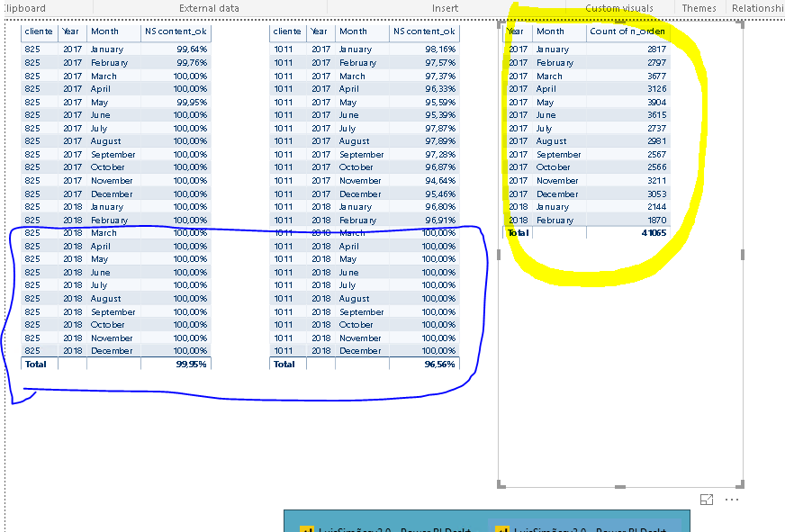The width and height of the screenshot is (785, 532).
Task: Select the 3211 count for November 2017
Action: tap(656, 181)
